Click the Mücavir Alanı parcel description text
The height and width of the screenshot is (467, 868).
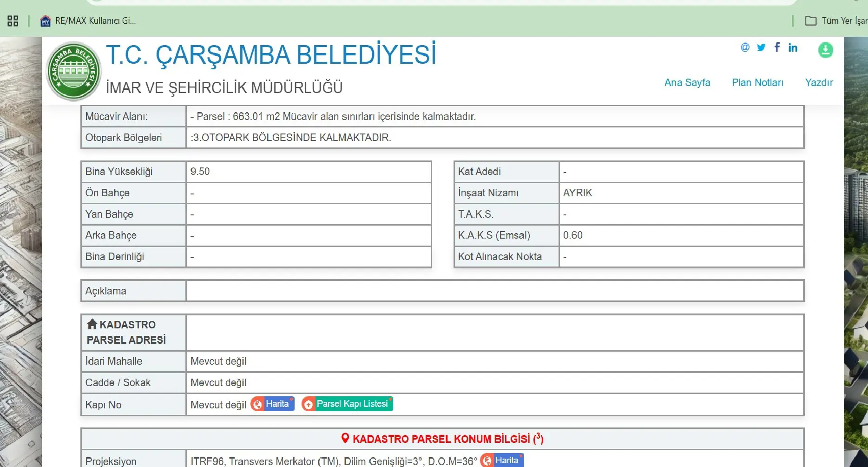[x=333, y=116]
